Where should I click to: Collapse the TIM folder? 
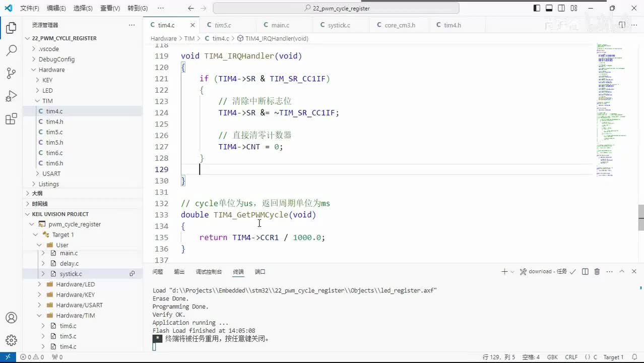pyautogui.click(x=83, y=101)
